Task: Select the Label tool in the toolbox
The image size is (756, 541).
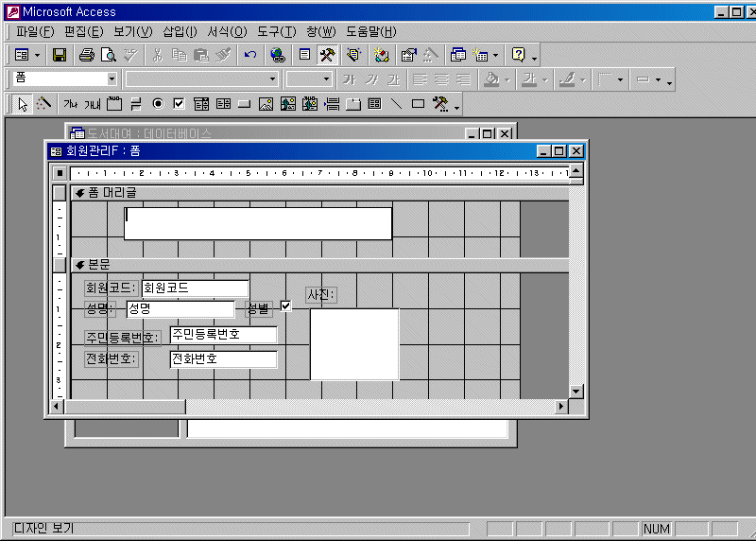Action: pyautogui.click(x=70, y=104)
